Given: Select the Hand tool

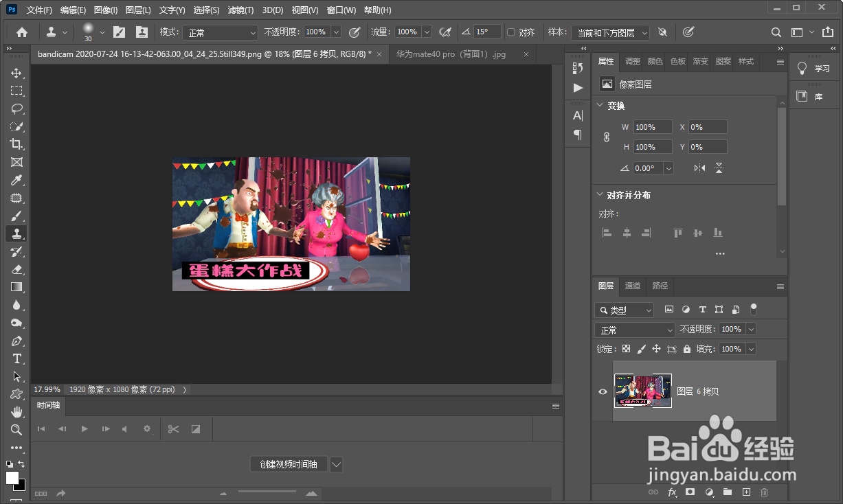Looking at the screenshot, I should [x=16, y=412].
